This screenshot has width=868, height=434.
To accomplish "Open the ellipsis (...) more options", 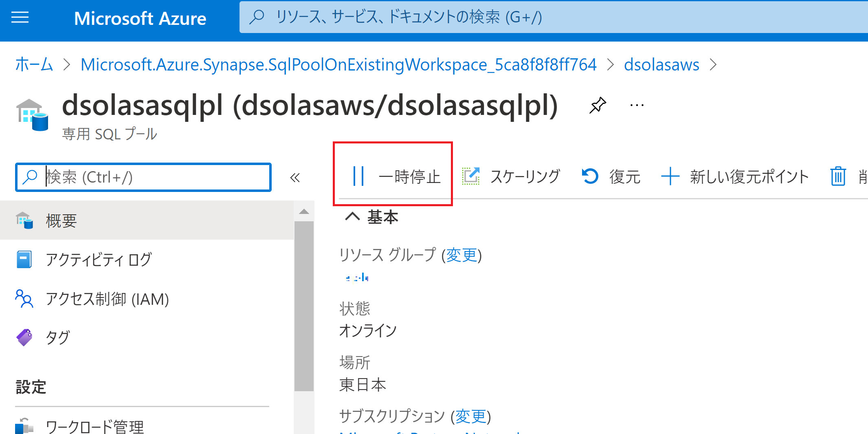I will 636,105.
